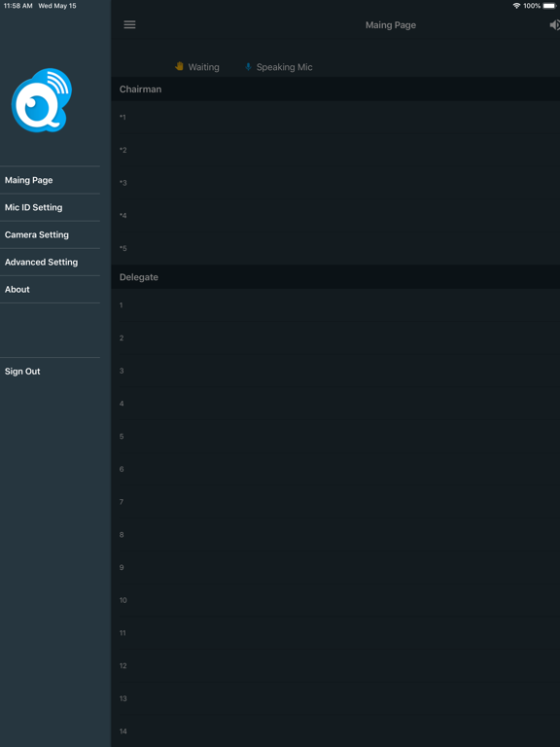Select Chairman row *2
The image size is (560, 747).
click(x=335, y=150)
